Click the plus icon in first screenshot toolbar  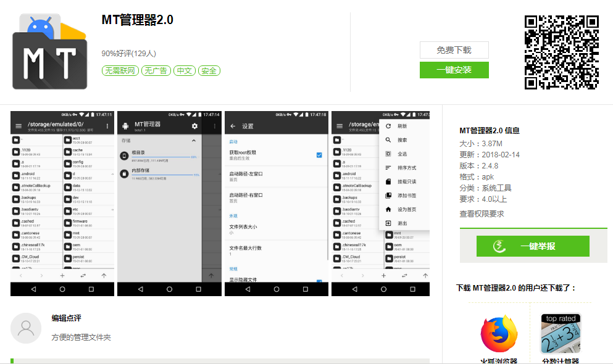[x=62, y=276]
